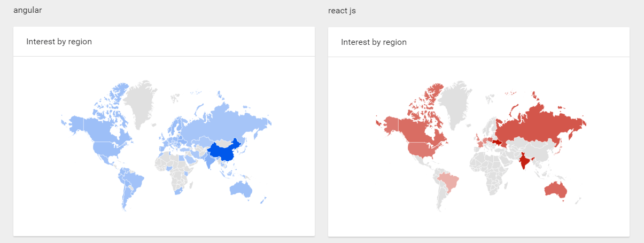Select Australia on the angular map
The image size is (644, 243).
click(x=240, y=189)
